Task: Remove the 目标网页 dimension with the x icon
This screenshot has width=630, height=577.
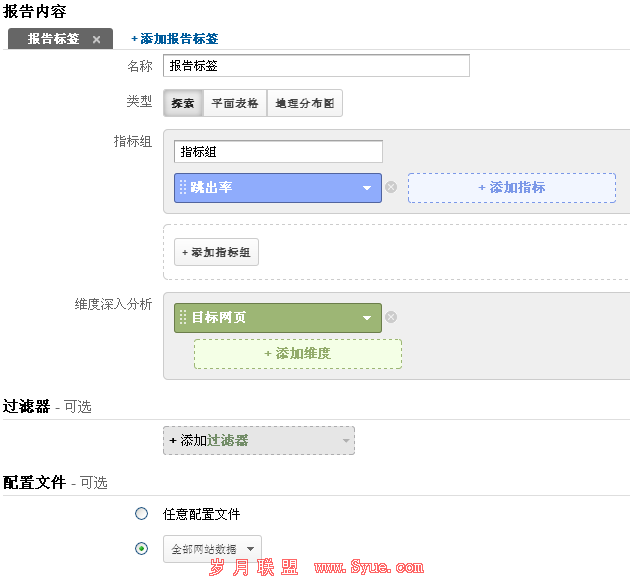Action: point(391,317)
